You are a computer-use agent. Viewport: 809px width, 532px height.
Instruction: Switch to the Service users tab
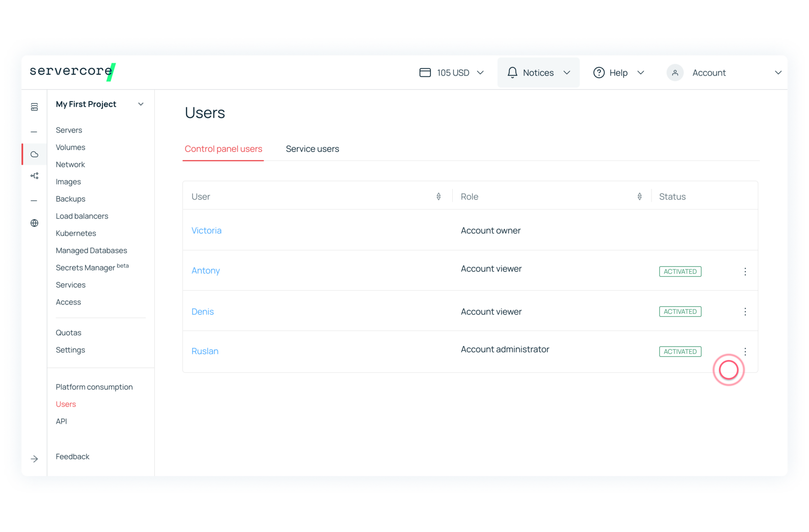point(313,149)
